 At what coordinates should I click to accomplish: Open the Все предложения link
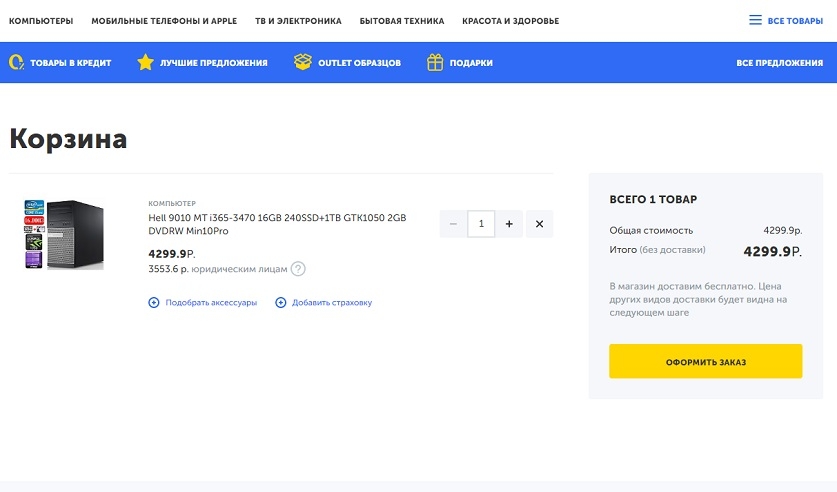[779, 63]
